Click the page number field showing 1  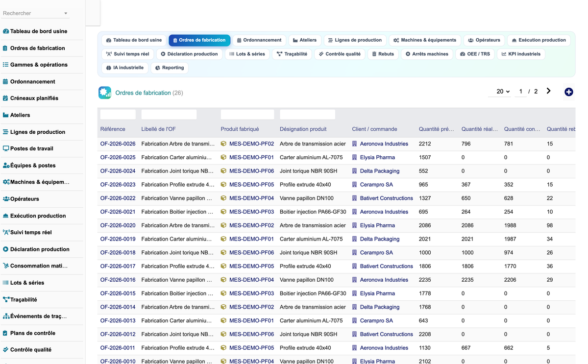pyautogui.click(x=520, y=92)
